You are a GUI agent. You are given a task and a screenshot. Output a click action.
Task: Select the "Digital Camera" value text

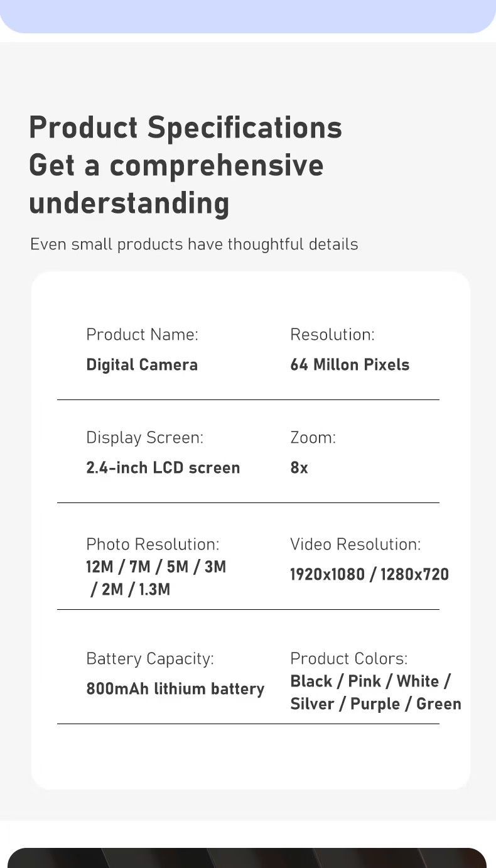(142, 365)
